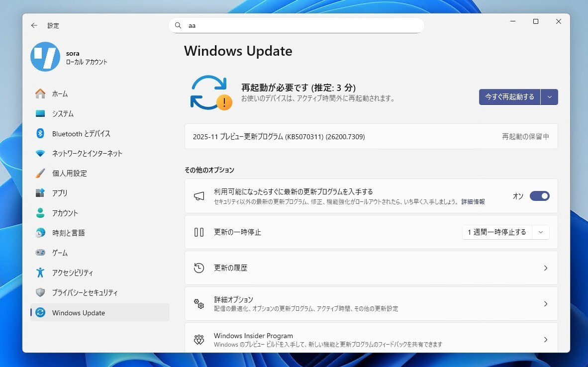Viewport: 588px width, 367px height.
Task: Minimize the Settings window
Action: tap(512, 21)
